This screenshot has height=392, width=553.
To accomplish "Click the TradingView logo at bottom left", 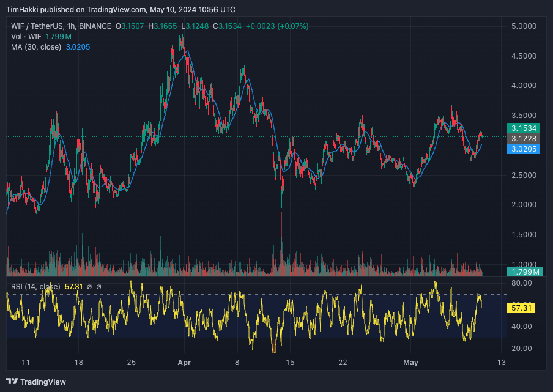I will 37,382.
